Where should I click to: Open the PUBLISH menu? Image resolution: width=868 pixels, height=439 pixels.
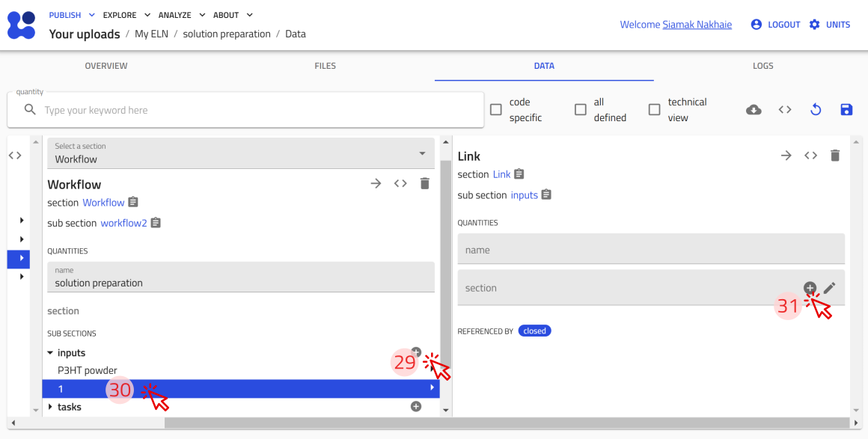[x=72, y=15]
